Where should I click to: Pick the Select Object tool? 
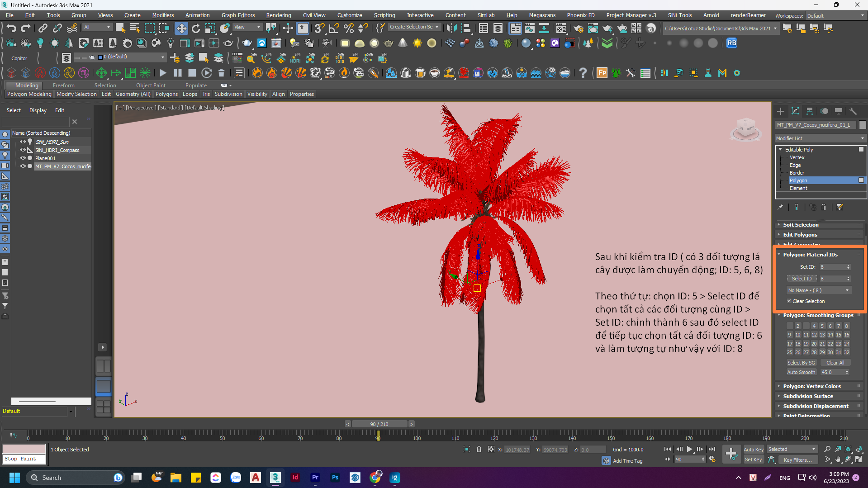pos(120,28)
